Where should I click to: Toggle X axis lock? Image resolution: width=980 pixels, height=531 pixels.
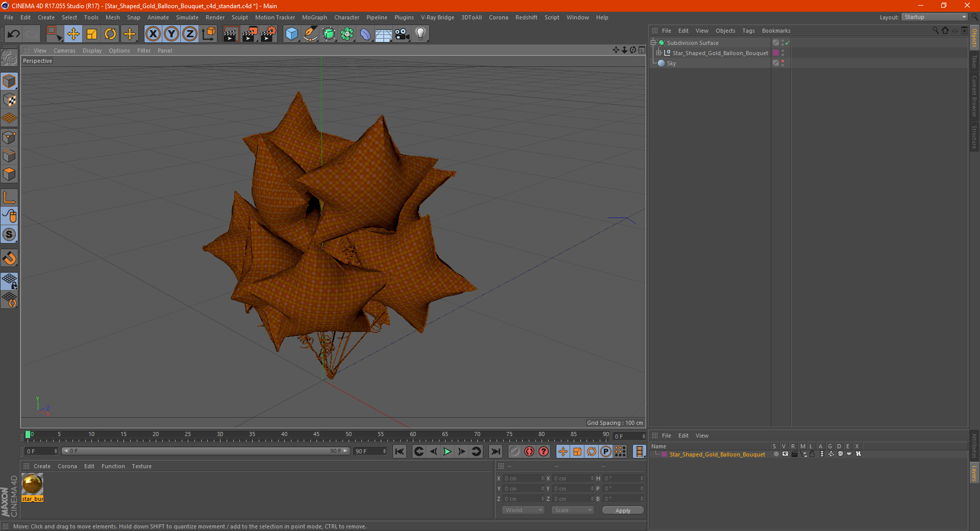[153, 34]
